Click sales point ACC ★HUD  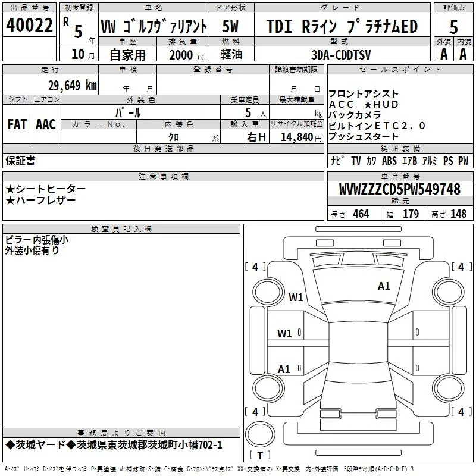364,104
